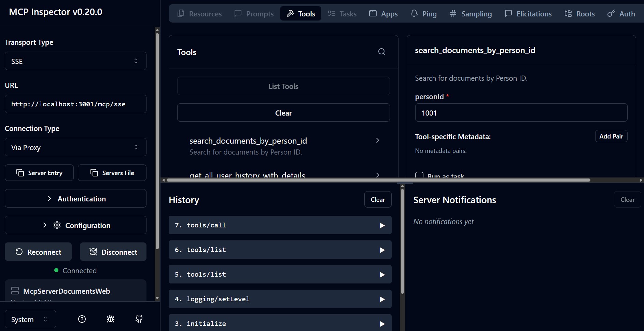The image size is (644, 331).
Task: Switch to the Resources tab
Action: (x=199, y=14)
